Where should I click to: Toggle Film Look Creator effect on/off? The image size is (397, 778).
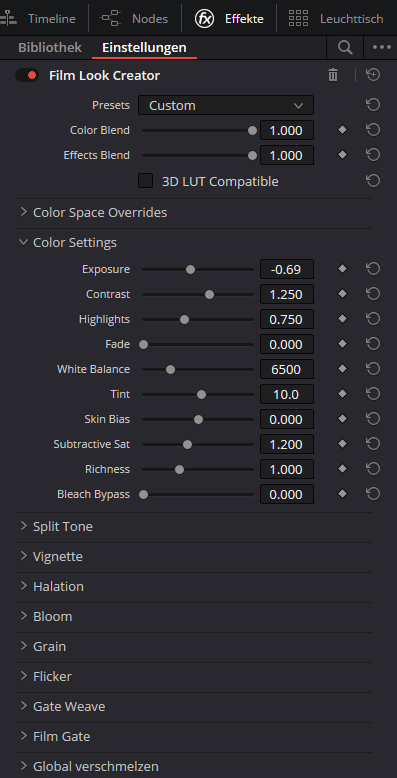pos(27,75)
